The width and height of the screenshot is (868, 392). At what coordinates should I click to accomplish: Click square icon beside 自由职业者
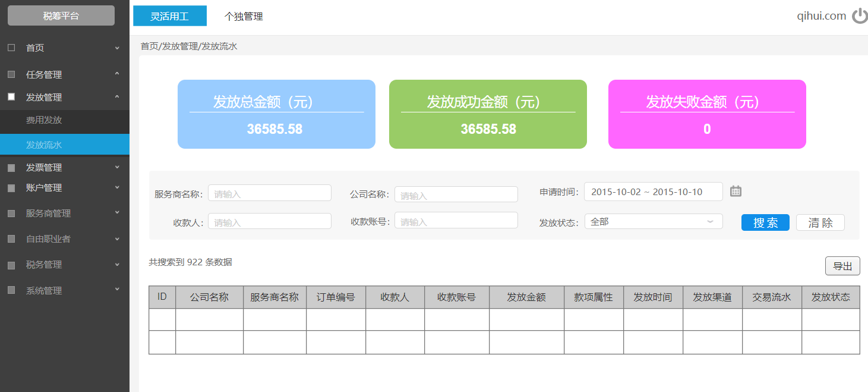pos(11,239)
